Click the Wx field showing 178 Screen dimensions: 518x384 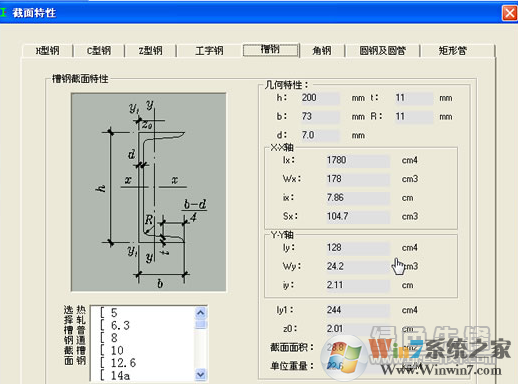tap(357, 179)
